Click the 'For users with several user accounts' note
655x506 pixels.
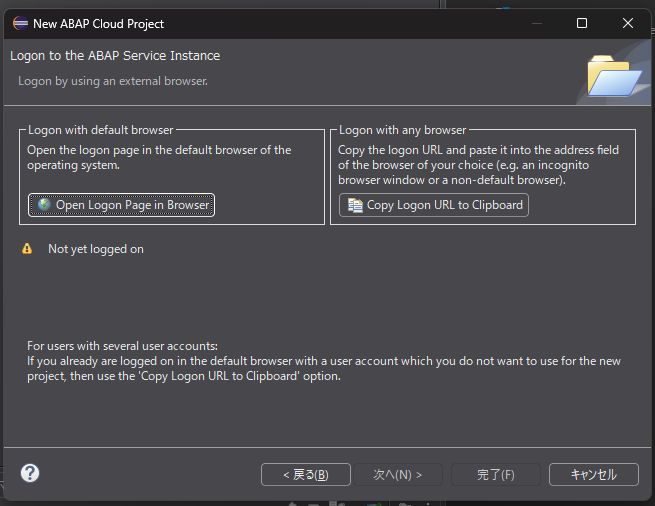click(122, 345)
